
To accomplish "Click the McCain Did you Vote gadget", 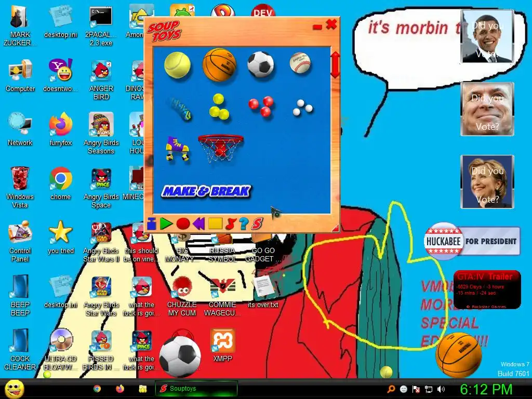I will coord(487,109).
